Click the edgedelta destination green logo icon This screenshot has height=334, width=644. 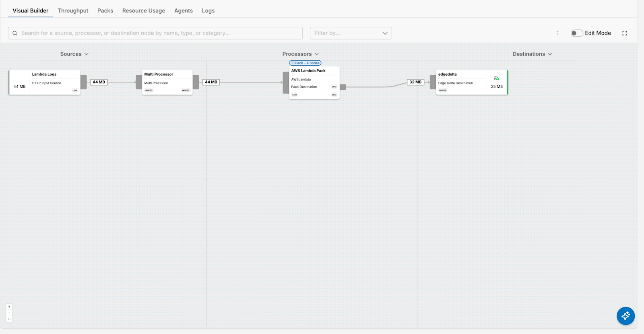pyautogui.click(x=497, y=78)
